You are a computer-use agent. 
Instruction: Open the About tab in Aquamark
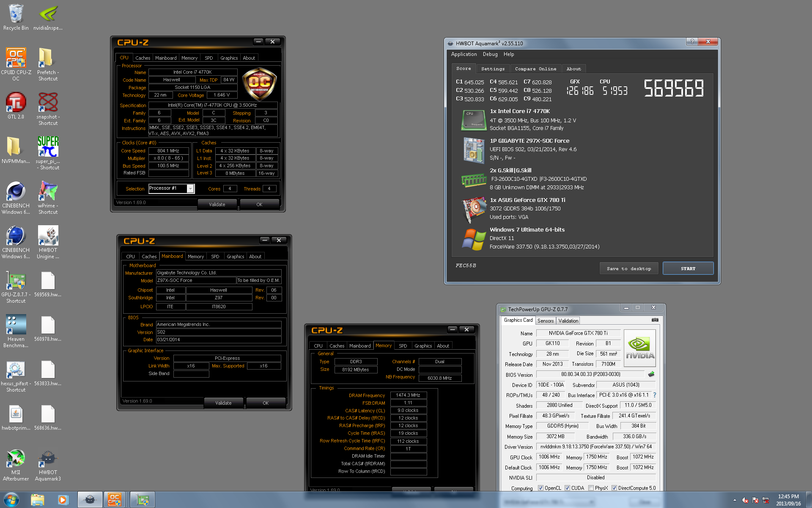(x=573, y=69)
